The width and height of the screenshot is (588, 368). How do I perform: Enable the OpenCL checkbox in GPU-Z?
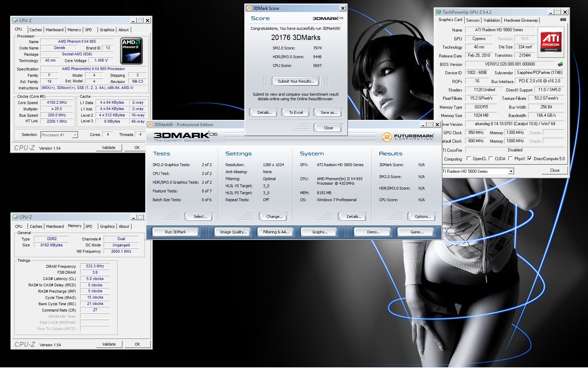point(469,158)
